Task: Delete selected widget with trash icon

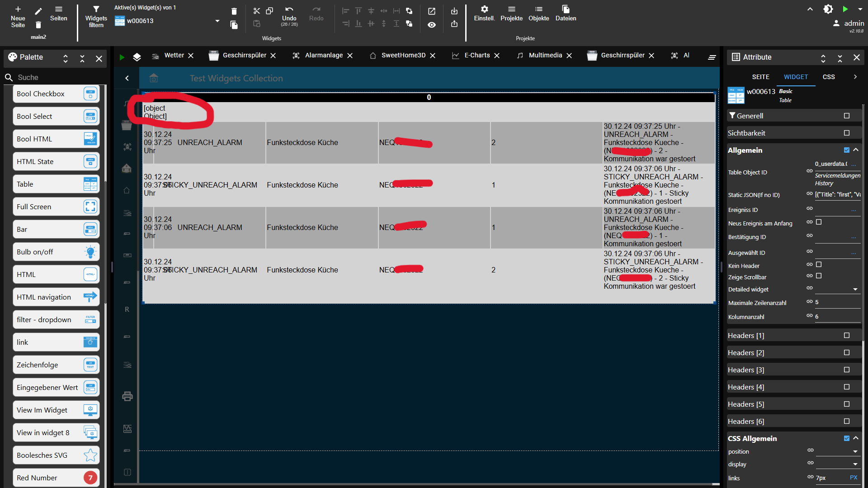Action: coord(234,11)
